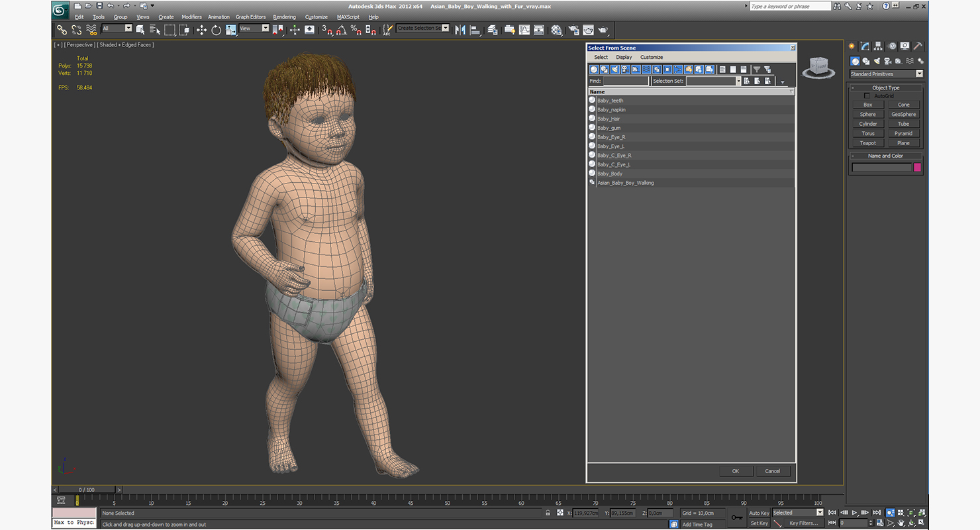Image resolution: width=980 pixels, height=530 pixels.
Task: Enable the AutoGrid checkbox
Action: coord(867,96)
